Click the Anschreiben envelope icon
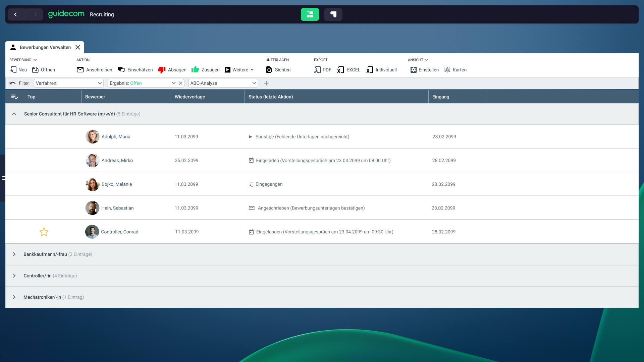Viewport: 644px width, 362px height. [80, 70]
